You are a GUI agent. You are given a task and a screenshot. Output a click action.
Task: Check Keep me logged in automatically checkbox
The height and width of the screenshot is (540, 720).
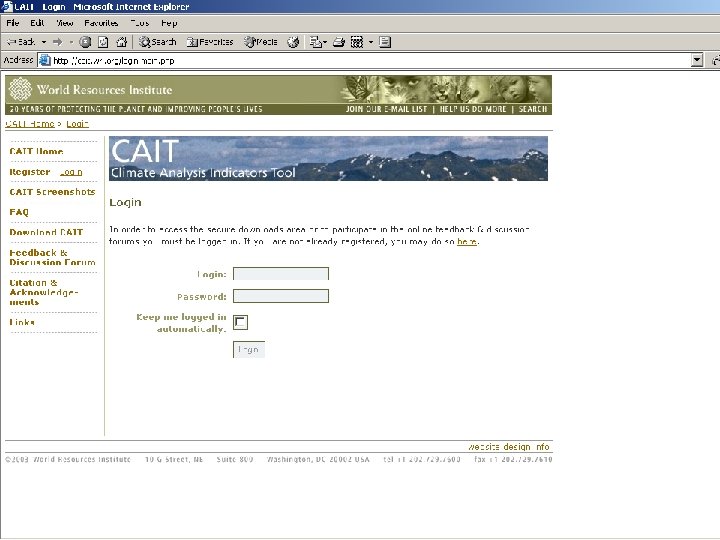tap(240, 322)
